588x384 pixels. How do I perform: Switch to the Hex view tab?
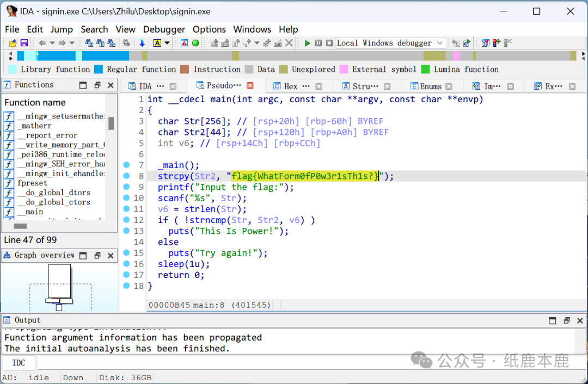291,86
